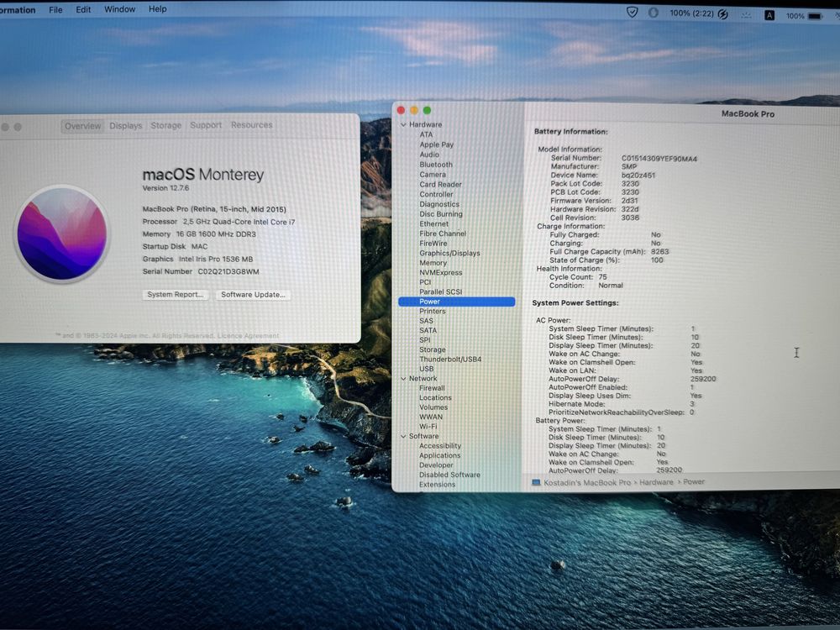
Task: Select USB in the sidebar
Action: coord(427,369)
